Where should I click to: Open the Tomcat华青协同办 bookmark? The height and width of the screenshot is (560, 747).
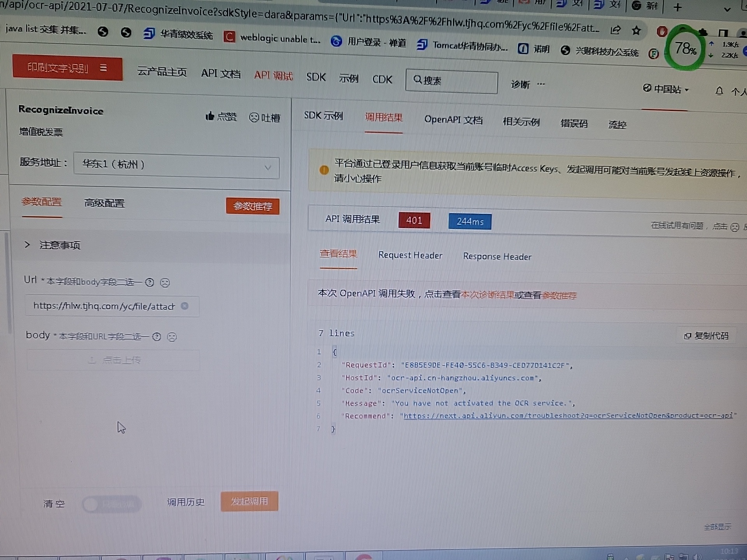(x=462, y=46)
